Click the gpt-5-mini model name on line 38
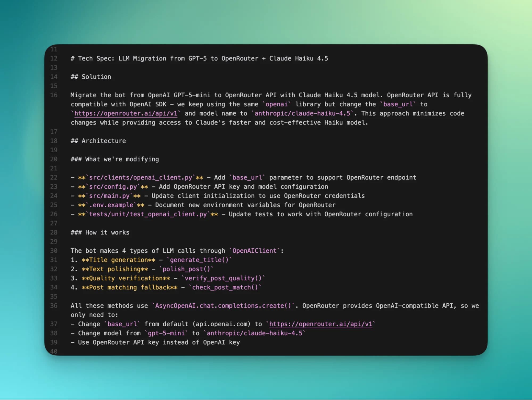Viewport: 532px width, 400px height. coord(166,333)
